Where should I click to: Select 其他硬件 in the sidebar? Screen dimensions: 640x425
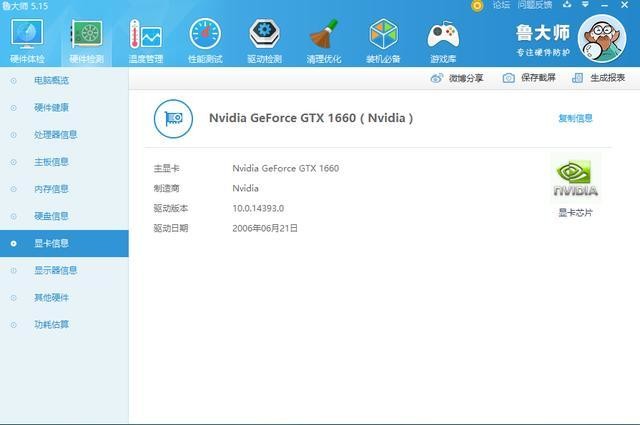(64, 298)
